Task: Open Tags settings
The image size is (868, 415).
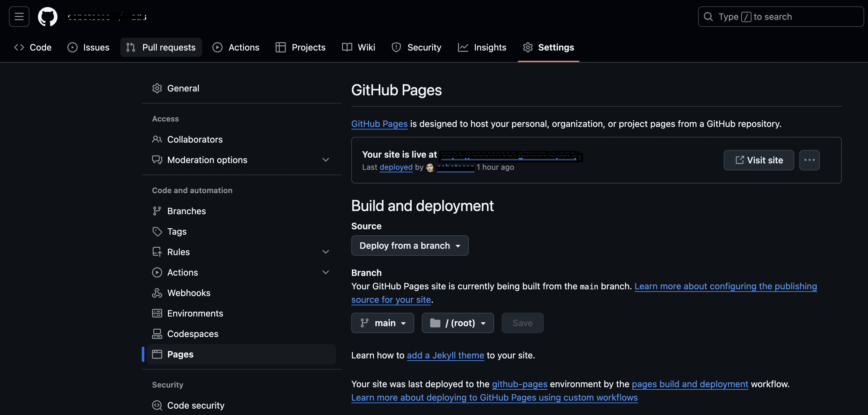Action: 241,231
